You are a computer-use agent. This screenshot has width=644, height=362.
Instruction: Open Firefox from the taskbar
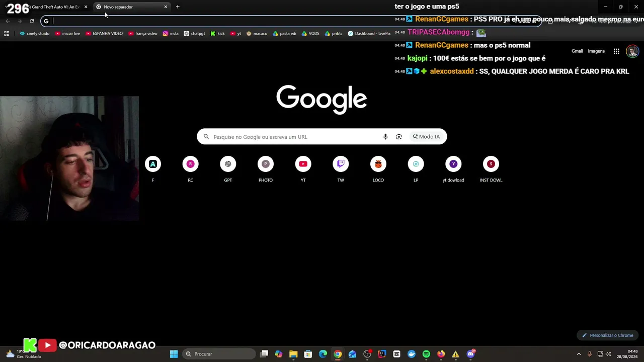click(441, 354)
